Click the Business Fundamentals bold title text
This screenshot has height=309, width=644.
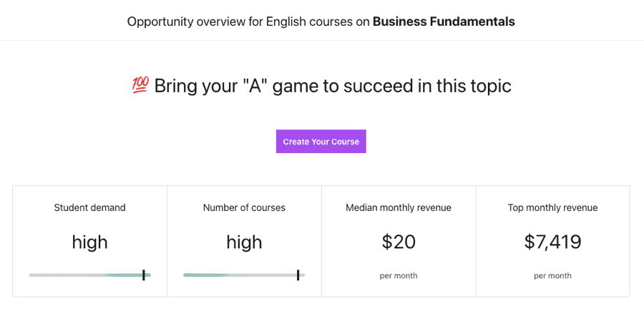(x=444, y=21)
